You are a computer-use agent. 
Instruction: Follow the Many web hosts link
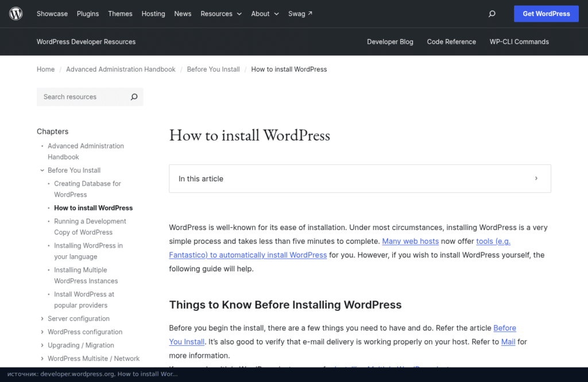pos(410,241)
